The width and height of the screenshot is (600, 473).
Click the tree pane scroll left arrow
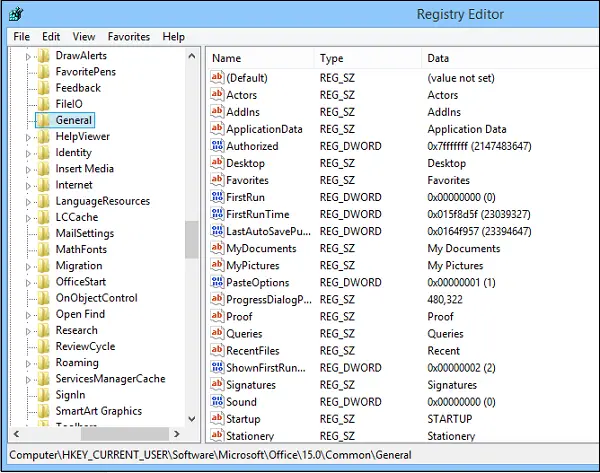pos(16,434)
